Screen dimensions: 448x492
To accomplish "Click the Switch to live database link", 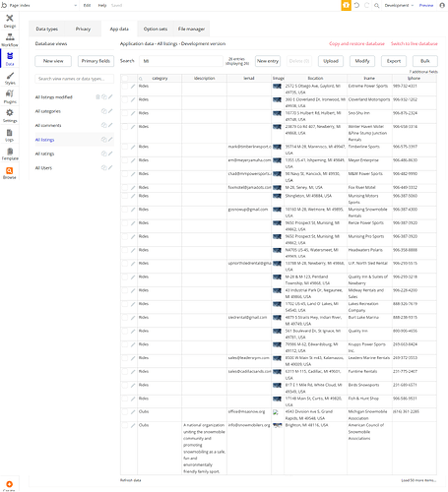I will click(x=415, y=43).
